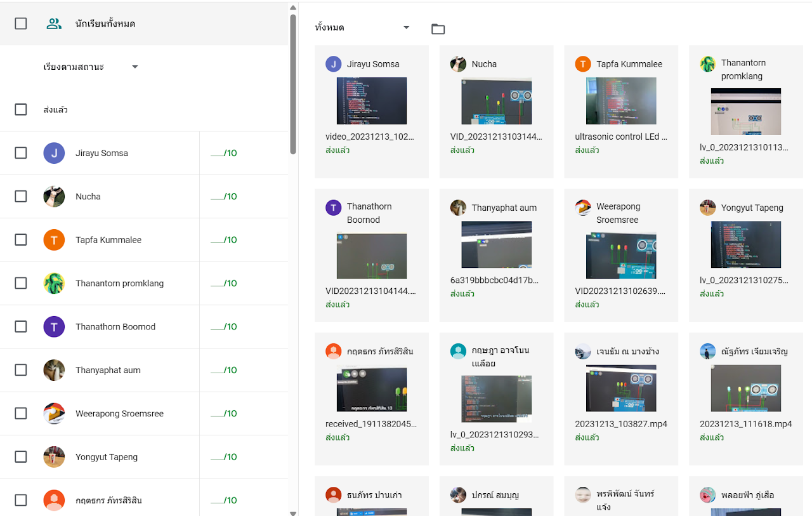Click Weerapong Sroemsree's avatar in student list
The image size is (812, 516).
[x=54, y=413]
